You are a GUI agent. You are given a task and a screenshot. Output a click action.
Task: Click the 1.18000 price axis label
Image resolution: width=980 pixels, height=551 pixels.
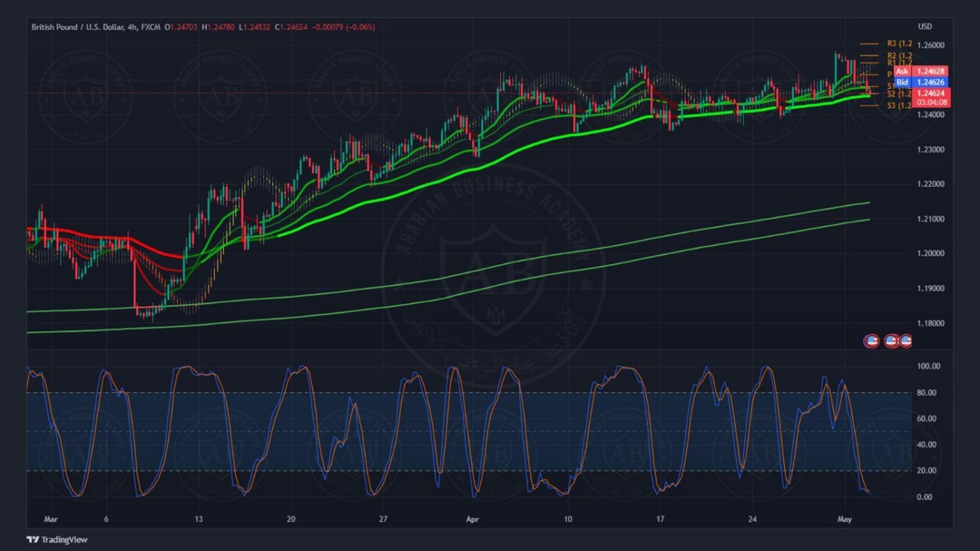click(x=931, y=323)
